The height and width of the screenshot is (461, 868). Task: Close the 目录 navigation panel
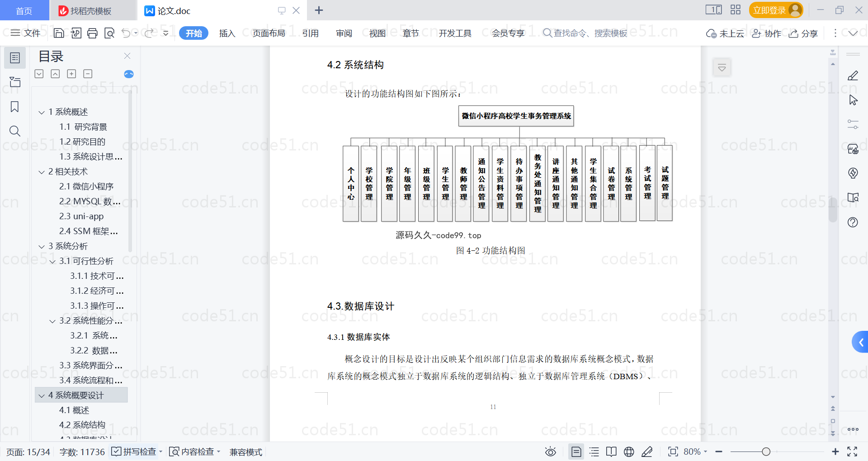(127, 56)
